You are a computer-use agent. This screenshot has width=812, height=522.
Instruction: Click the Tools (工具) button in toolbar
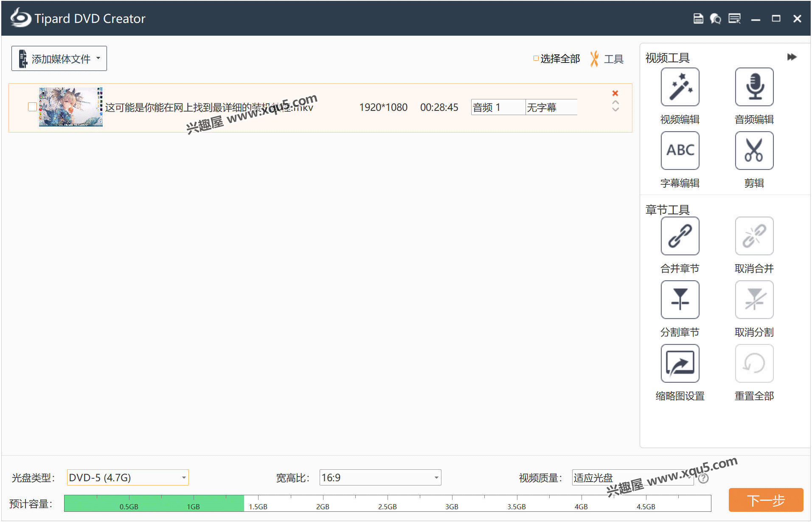[607, 59]
